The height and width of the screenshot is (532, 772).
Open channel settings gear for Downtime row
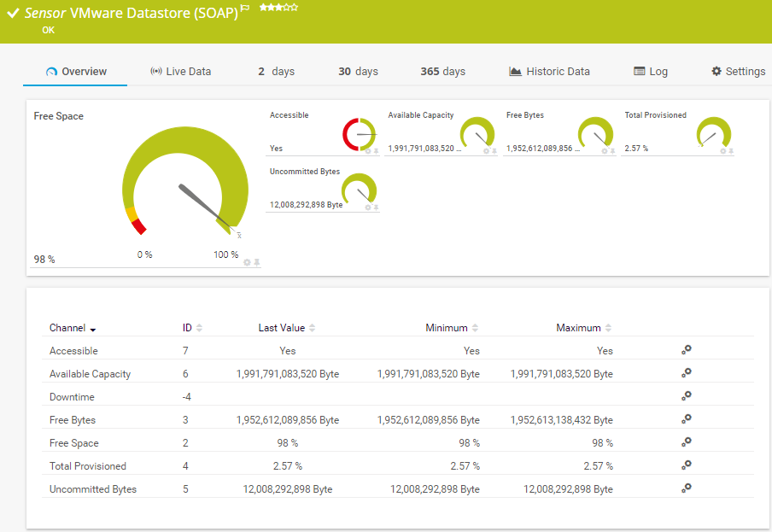(x=686, y=396)
